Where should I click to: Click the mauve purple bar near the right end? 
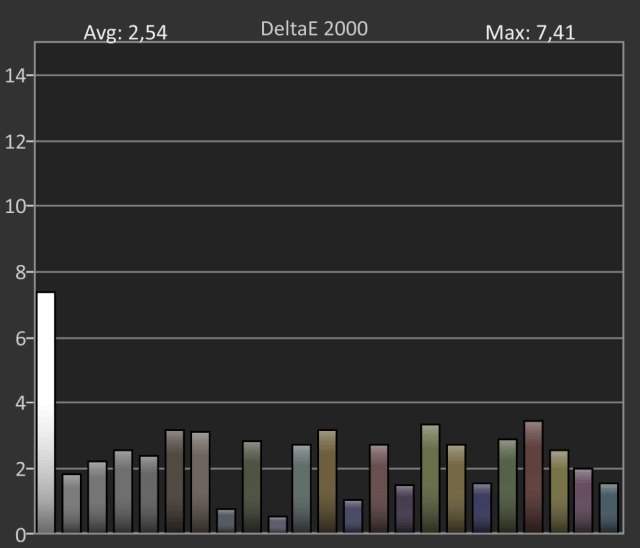tap(583, 501)
